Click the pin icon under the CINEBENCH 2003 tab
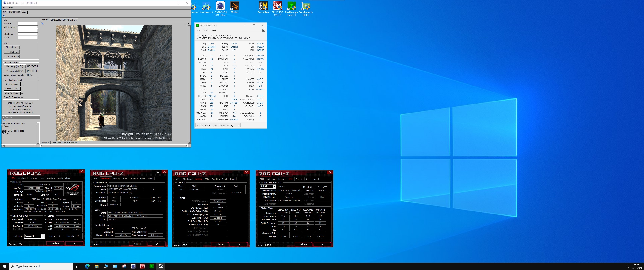Viewport: 644px width, 270px height. pyautogui.click(x=4, y=16)
